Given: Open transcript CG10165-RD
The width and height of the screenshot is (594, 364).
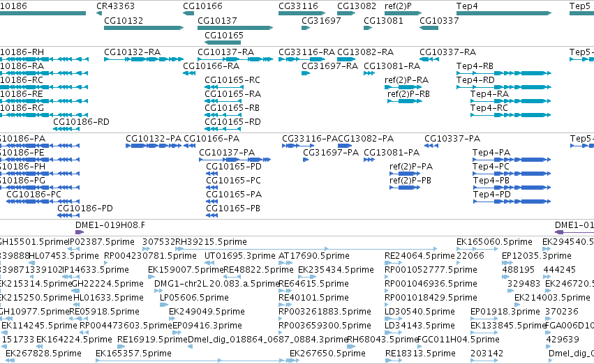Looking at the screenshot, I should pyautogui.click(x=232, y=122).
